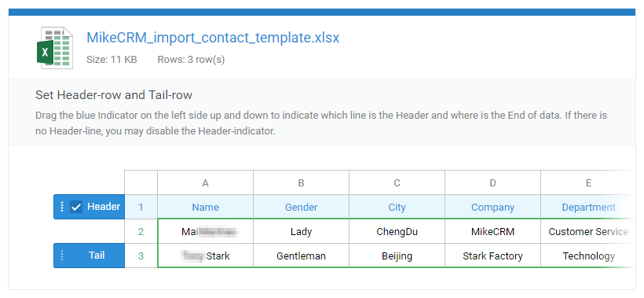
Task: Click the Tail indicator drag handle dots
Action: 62,256
